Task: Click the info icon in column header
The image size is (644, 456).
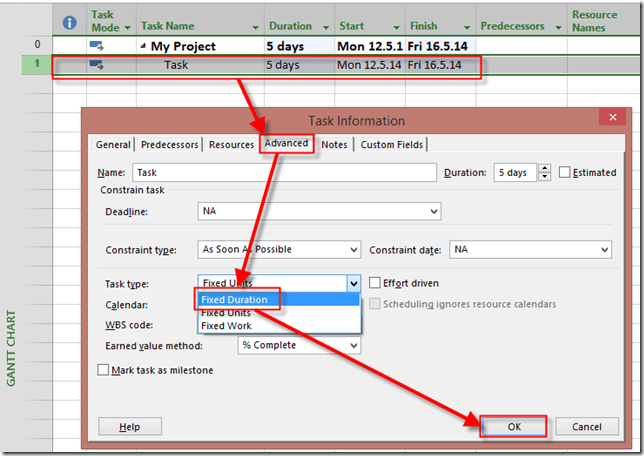Action: 69,21
